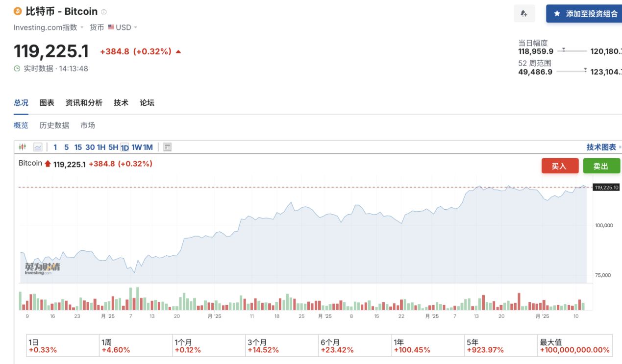Switch chart to area line icon
Screen dimensions: 622x364
point(38,147)
